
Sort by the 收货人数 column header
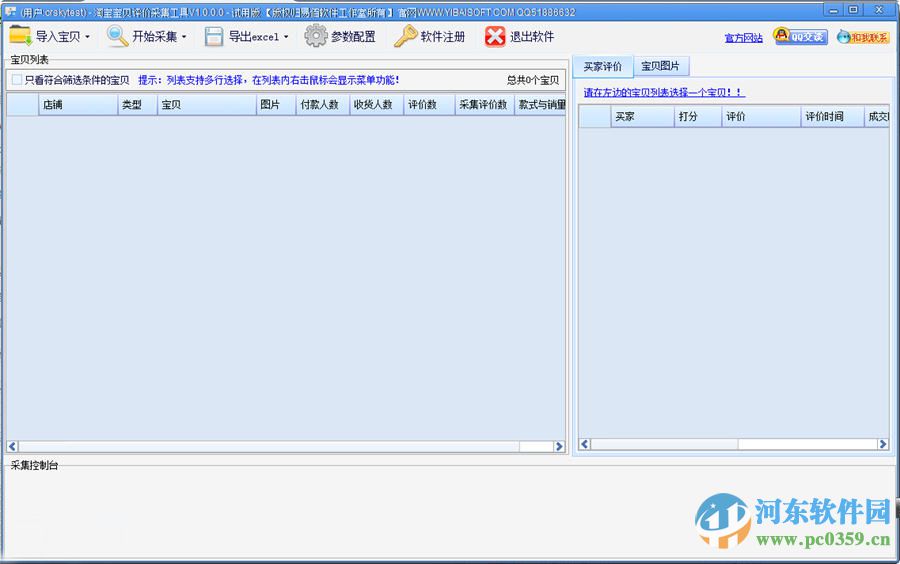[x=377, y=104]
